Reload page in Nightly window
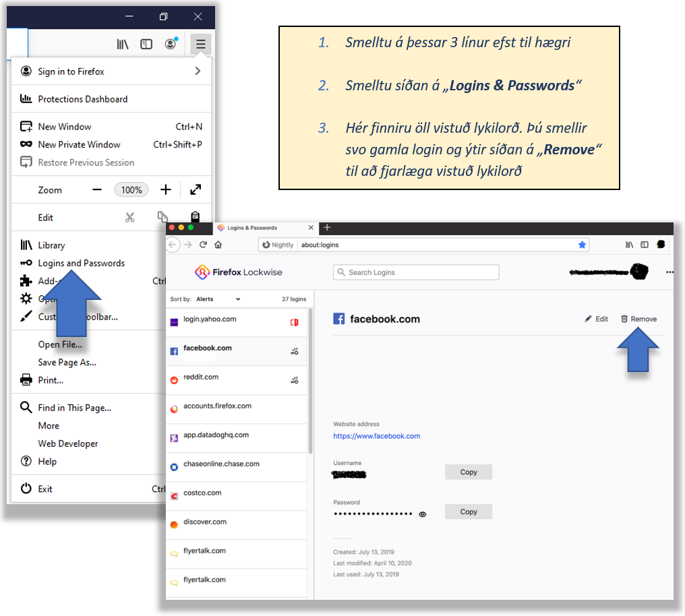Viewport: 685px width, 616px height. pos(203,245)
